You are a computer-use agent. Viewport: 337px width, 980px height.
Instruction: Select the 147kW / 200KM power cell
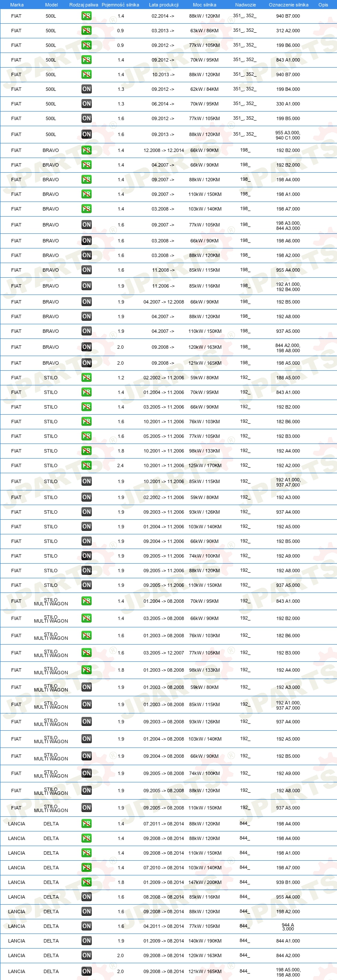click(205, 882)
